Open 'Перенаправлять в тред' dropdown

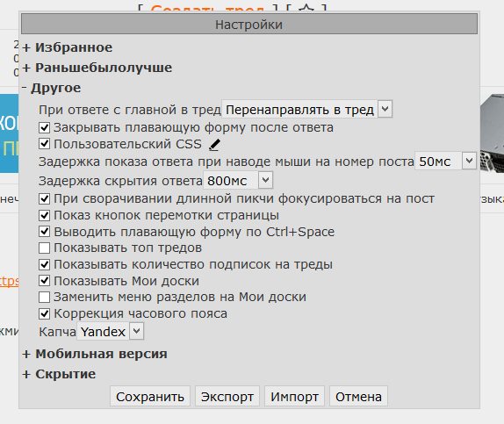pyautogui.click(x=307, y=110)
